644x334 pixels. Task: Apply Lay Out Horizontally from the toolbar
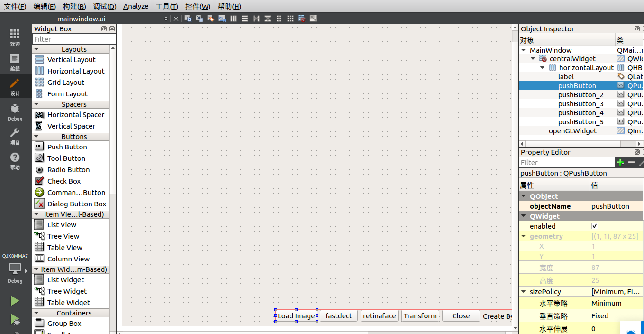tap(234, 19)
